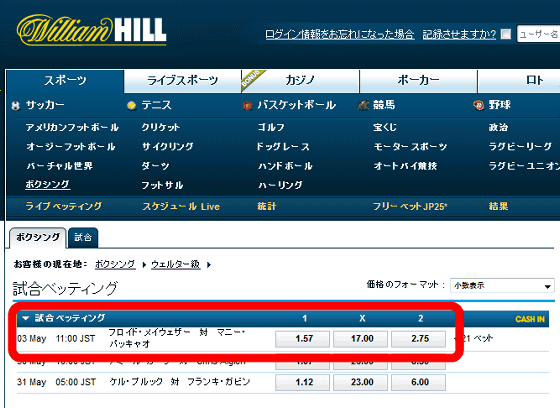Click the tennis ball icon beside テニス
Image resolution: width=560 pixels, height=408 pixels.
pos(131,106)
